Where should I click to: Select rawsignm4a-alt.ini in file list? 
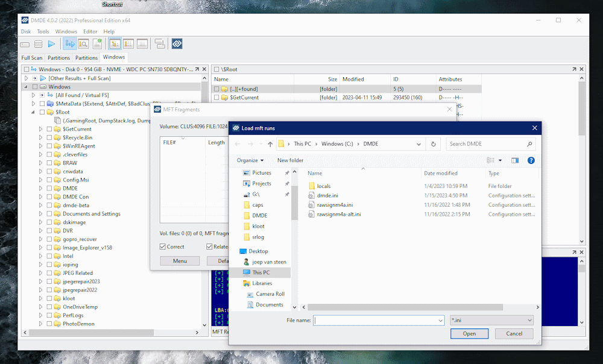(x=339, y=215)
